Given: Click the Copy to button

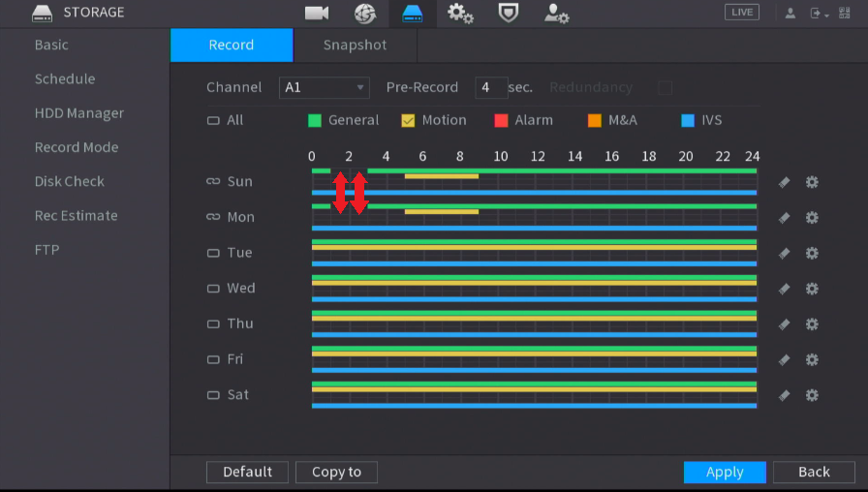Looking at the screenshot, I should [x=336, y=472].
